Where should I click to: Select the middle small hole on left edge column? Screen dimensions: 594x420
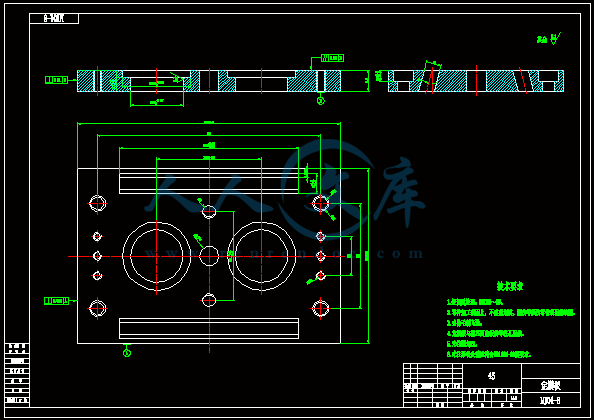[97, 256]
